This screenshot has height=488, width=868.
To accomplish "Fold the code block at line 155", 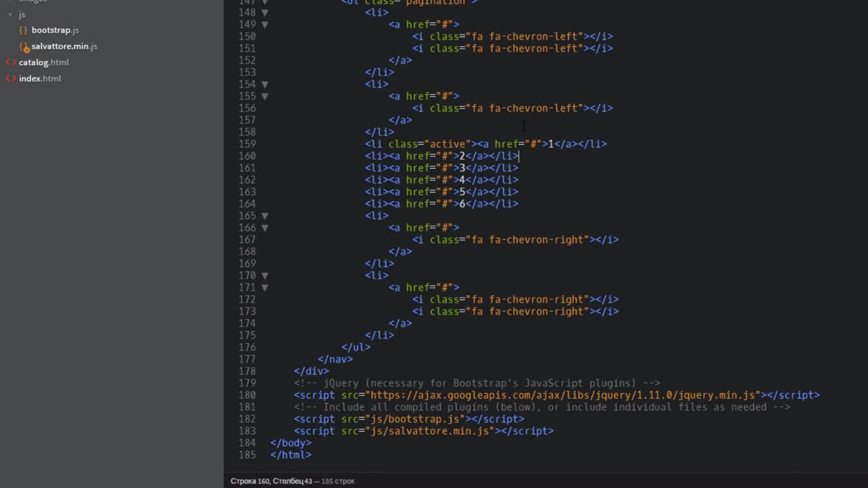I will [264, 96].
